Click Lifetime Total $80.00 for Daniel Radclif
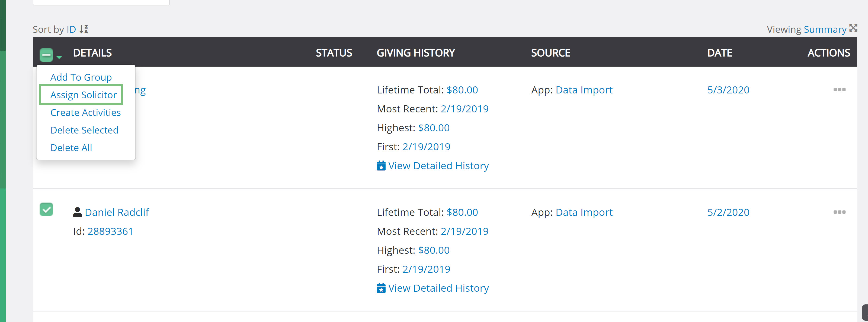 tap(462, 212)
